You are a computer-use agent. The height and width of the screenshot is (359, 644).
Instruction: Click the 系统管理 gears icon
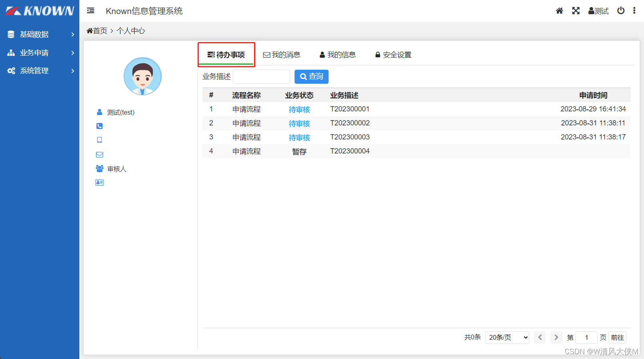tap(11, 71)
